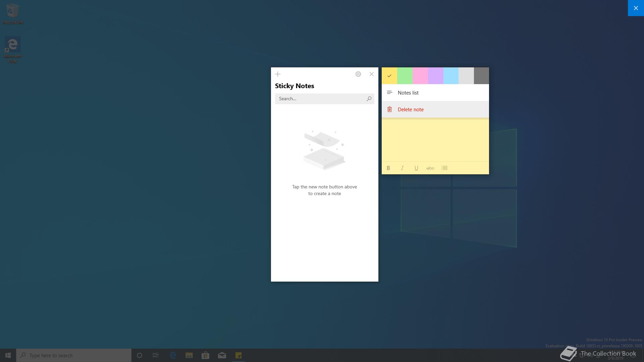Choose Delete note menu entry
Image resolution: width=644 pixels, height=362 pixels.
click(x=435, y=109)
